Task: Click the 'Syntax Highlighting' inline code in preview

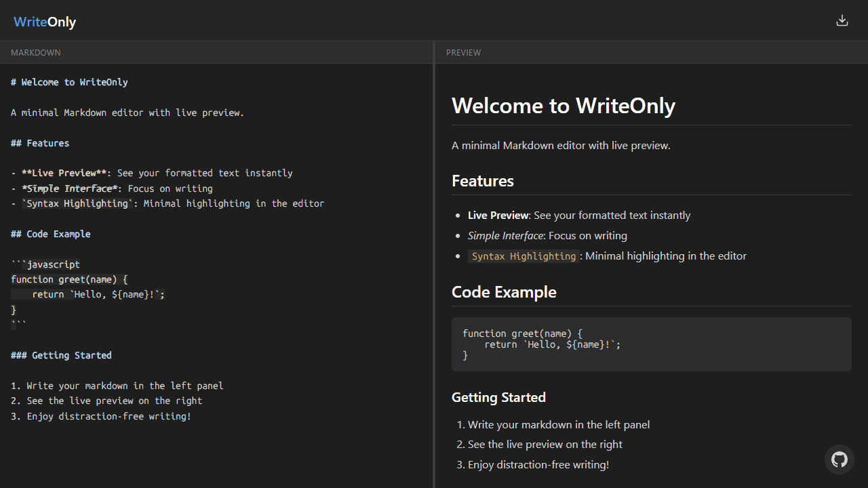Action: tap(524, 256)
